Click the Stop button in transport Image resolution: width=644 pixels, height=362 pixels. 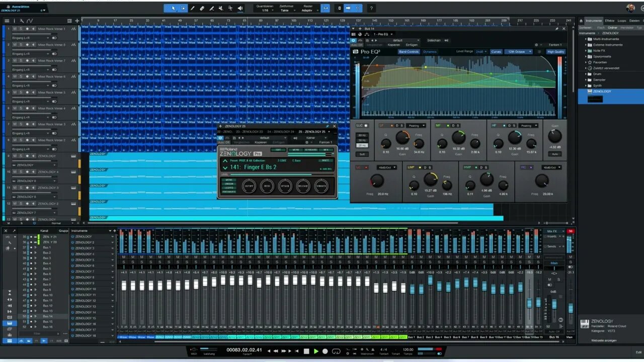pyautogui.click(x=306, y=351)
